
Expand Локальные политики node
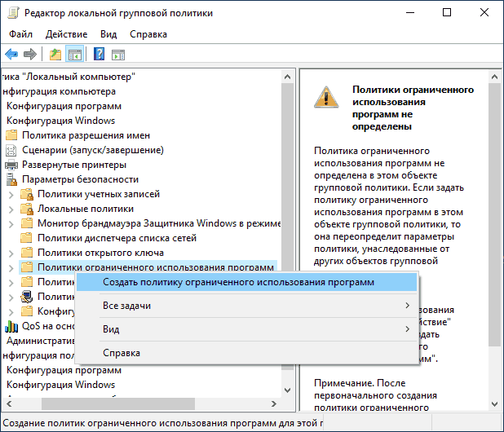tap(11, 209)
